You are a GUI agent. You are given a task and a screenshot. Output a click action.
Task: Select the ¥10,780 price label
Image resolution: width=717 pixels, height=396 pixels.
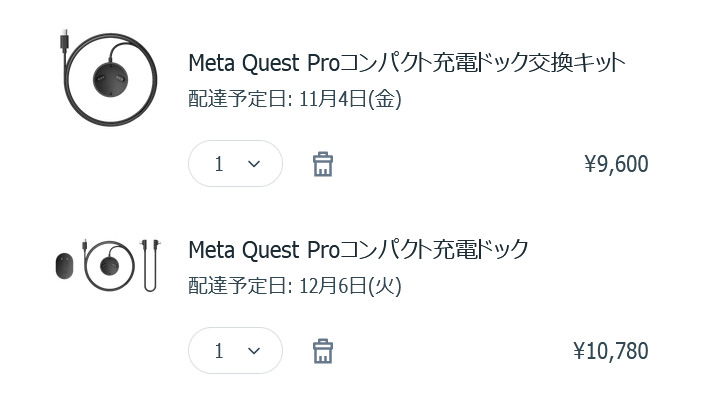coord(611,351)
